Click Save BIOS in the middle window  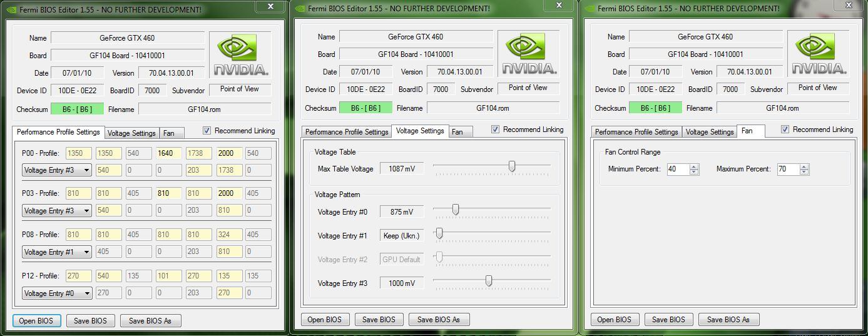click(379, 320)
